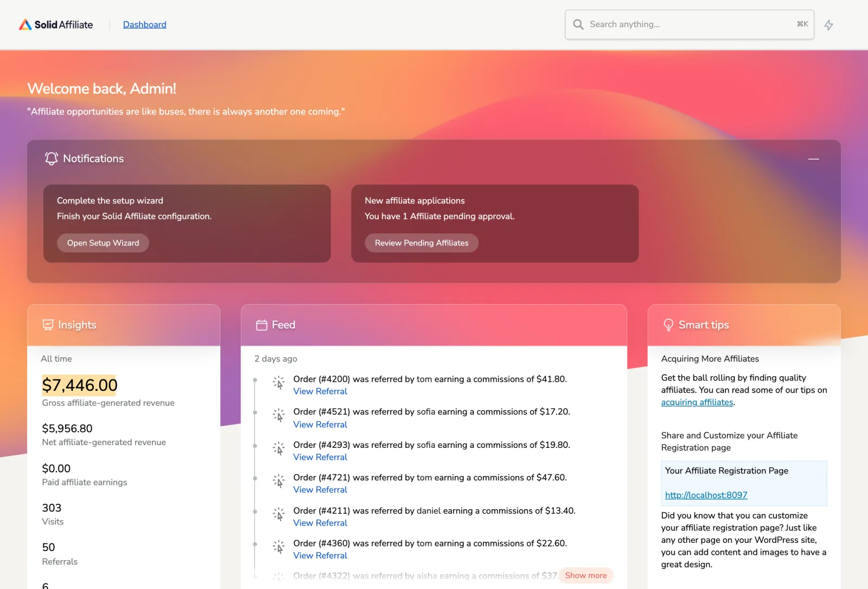This screenshot has height=589, width=868.
Task: Click the cursor icon beside Order #4200
Action: [x=278, y=383]
